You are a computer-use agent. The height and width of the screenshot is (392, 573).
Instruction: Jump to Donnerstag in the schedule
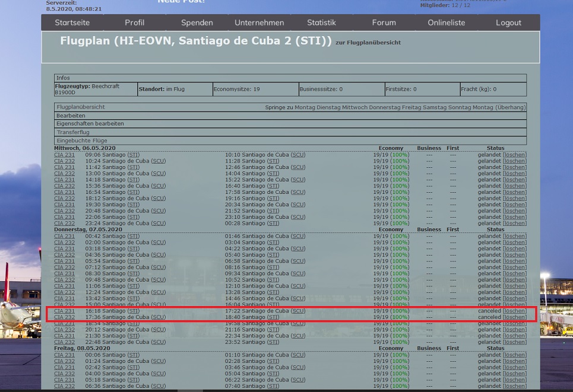[385, 107]
